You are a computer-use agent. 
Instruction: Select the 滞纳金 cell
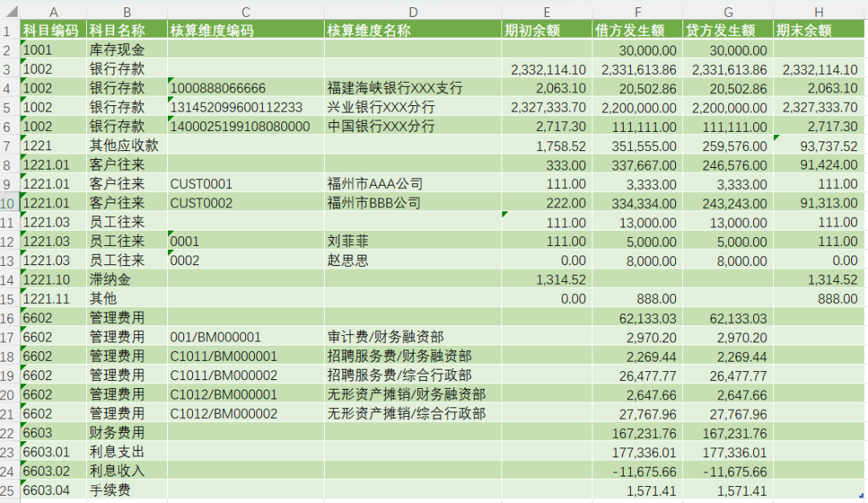(x=127, y=280)
